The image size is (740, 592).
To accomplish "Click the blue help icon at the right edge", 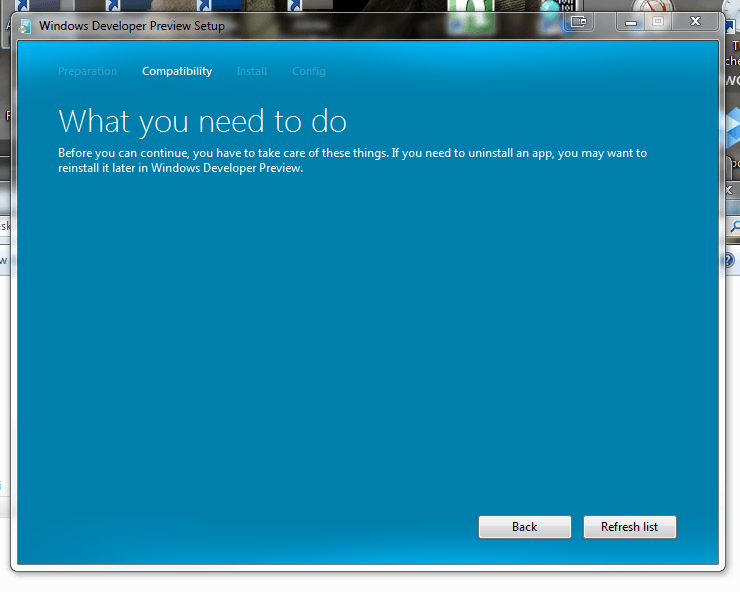I will (x=730, y=259).
